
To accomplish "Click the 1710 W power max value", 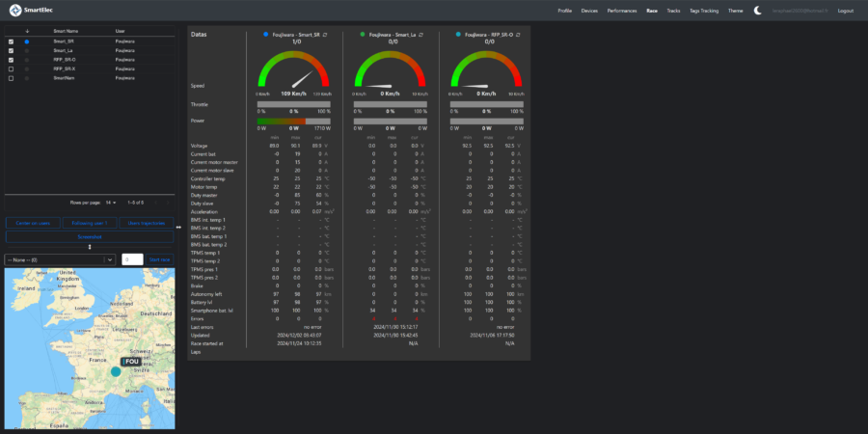I will tap(322, 128).
